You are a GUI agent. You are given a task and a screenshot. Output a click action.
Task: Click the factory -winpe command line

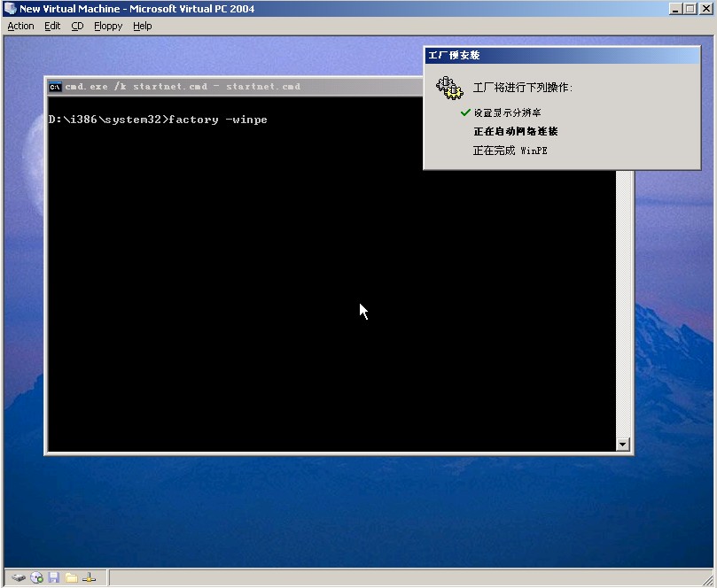coord(158,120)
